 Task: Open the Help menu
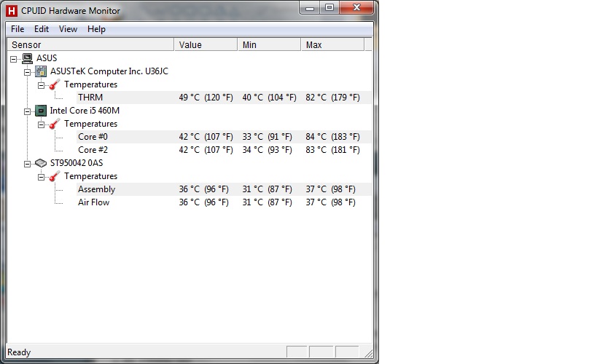pos(96,29)
